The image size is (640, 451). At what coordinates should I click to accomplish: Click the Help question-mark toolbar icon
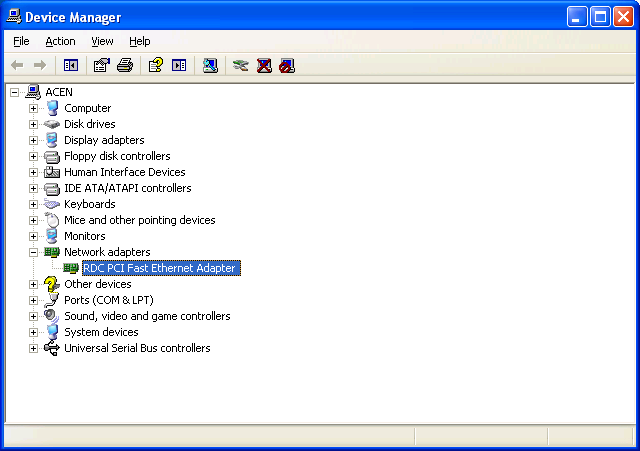coord(156,65)
